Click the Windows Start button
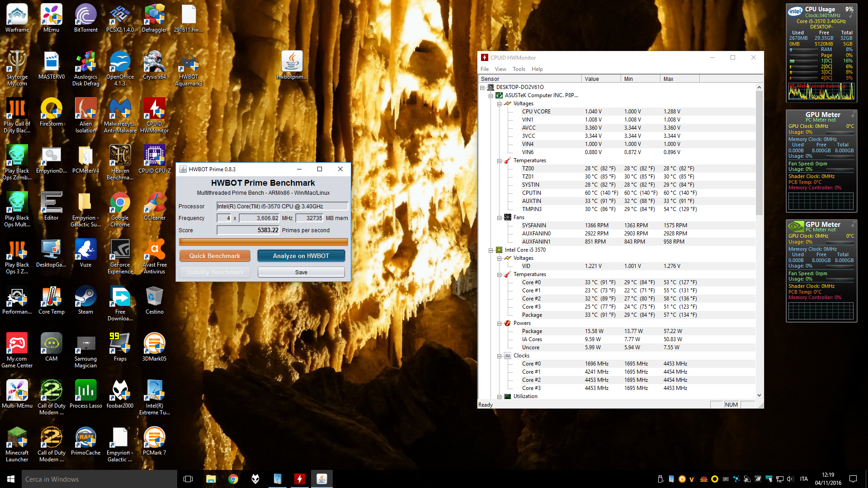The height and width of the screenshot is (488, 868). (x=11, y=479)
